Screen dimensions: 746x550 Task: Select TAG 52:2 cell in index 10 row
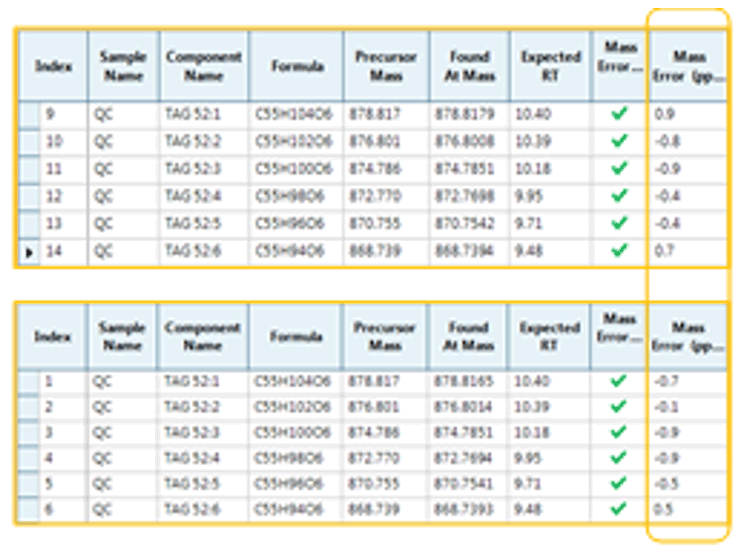(x=194, y=142)
